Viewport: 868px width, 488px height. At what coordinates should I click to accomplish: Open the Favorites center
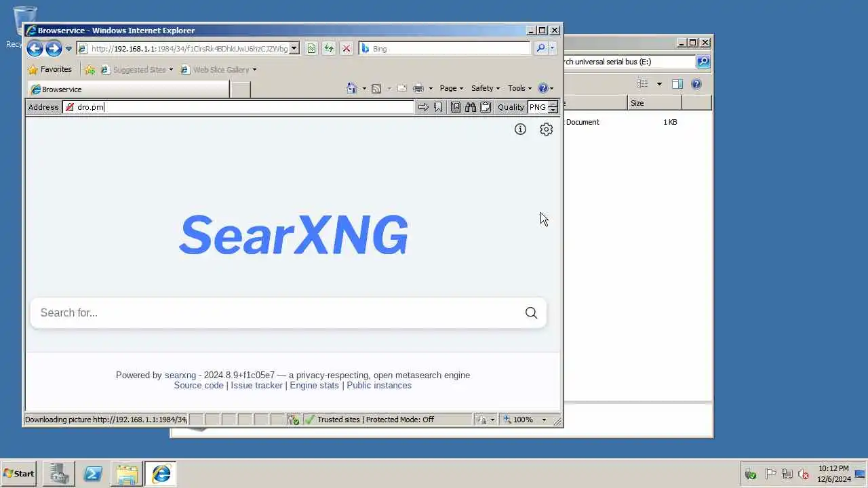(50, 69)
